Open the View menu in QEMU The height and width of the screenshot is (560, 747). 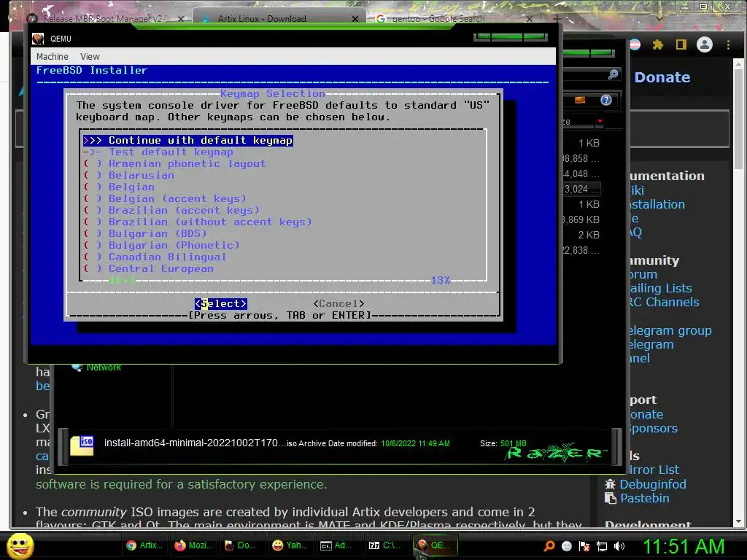pos(90,57)
